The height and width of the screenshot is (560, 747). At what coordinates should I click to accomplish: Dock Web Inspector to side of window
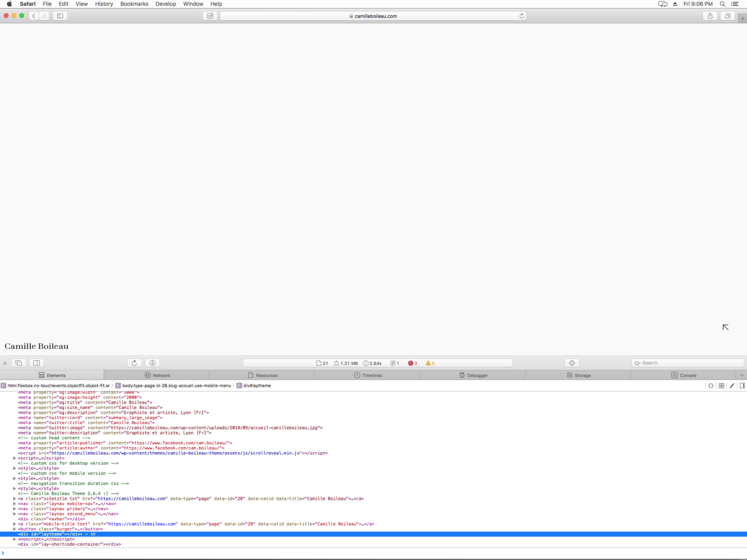pos(37,363)
